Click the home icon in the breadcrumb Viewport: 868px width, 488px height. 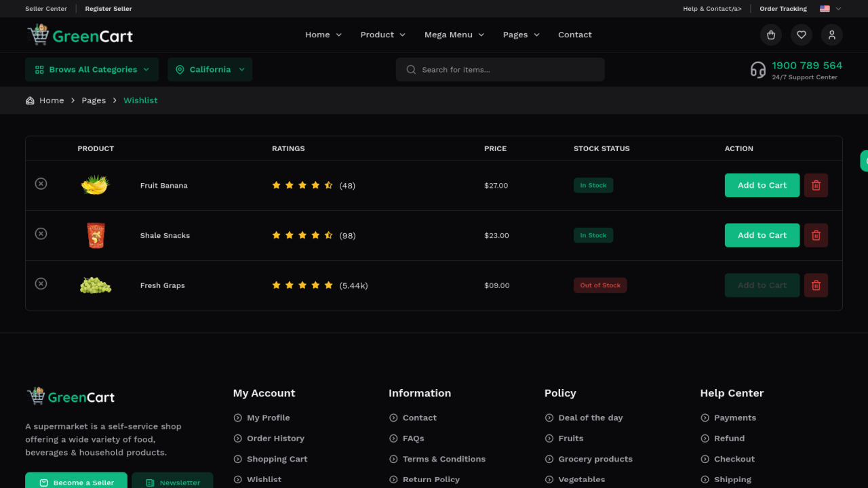(30, 100)
